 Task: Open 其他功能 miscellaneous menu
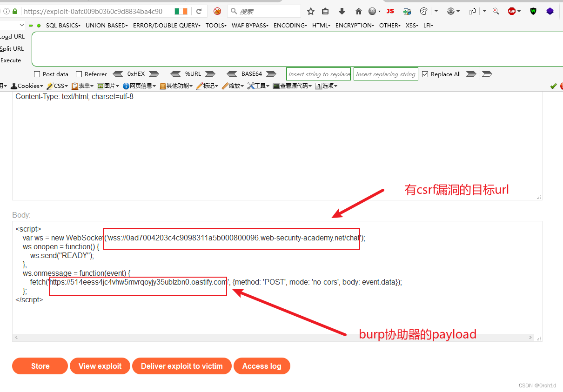pos(176,86)
